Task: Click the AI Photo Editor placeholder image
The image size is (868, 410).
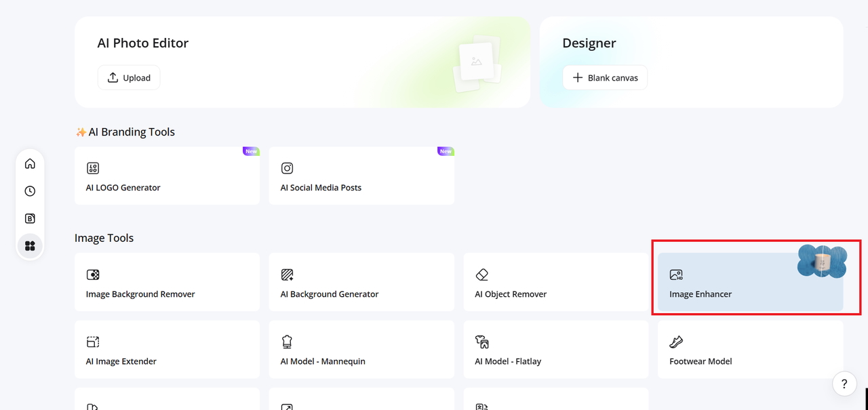Action: pos(477,62)
